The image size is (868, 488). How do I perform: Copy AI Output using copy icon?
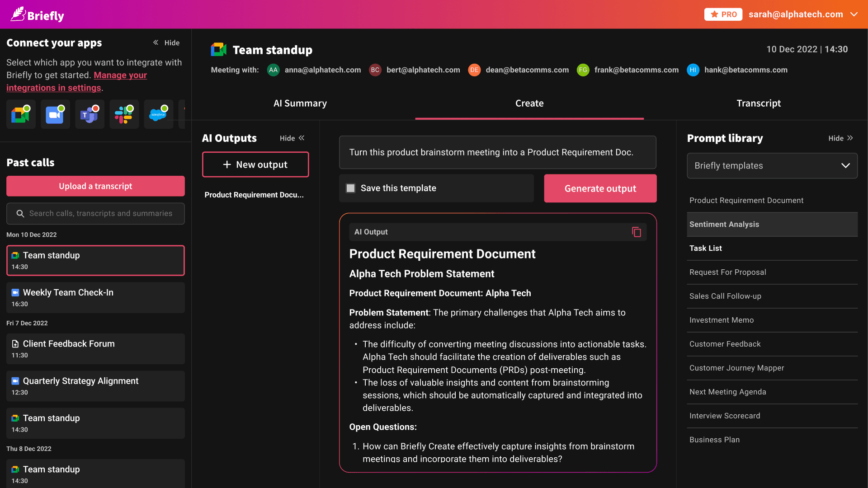tap(636, 232)
